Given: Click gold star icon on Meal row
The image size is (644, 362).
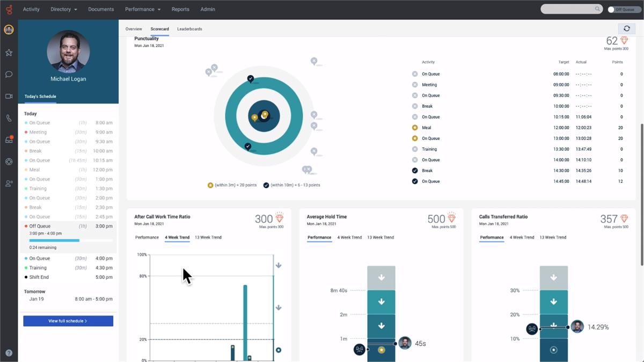Looking at the screenshot, I should (415, 128).
